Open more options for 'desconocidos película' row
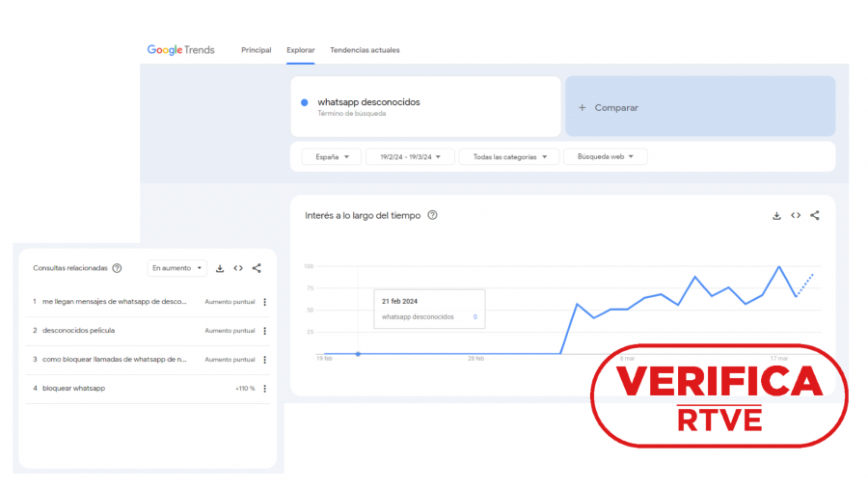 (264, 331)
